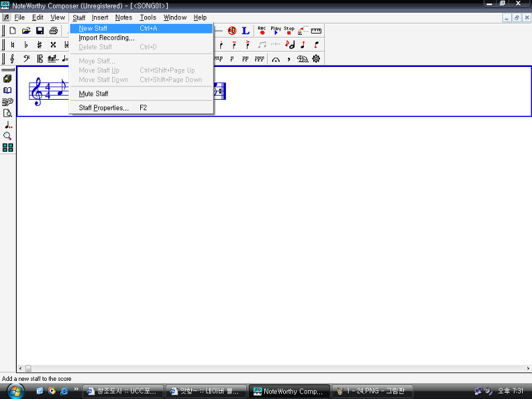Open the Window menu
Viewport: 532px width, 399px height.
175,17
